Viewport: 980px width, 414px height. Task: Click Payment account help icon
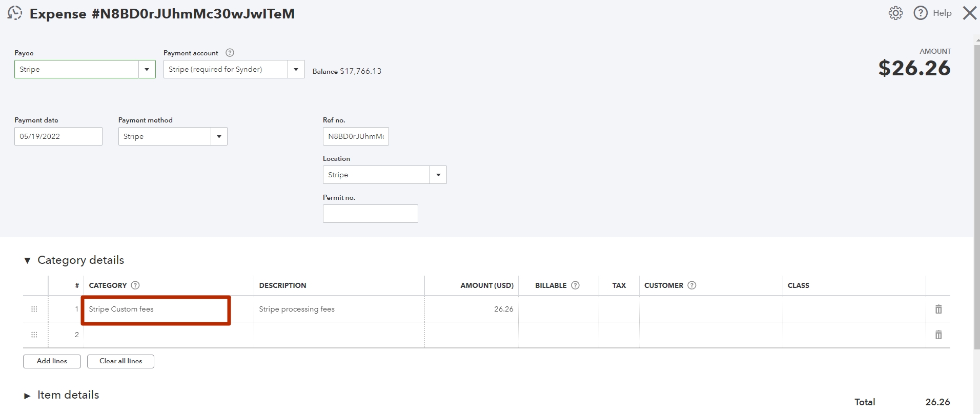[230, 53]
